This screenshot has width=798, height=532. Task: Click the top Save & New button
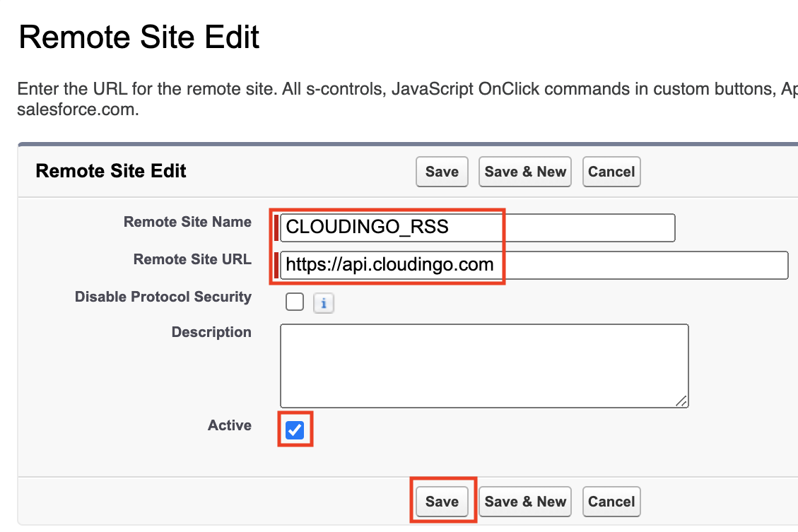524,172
